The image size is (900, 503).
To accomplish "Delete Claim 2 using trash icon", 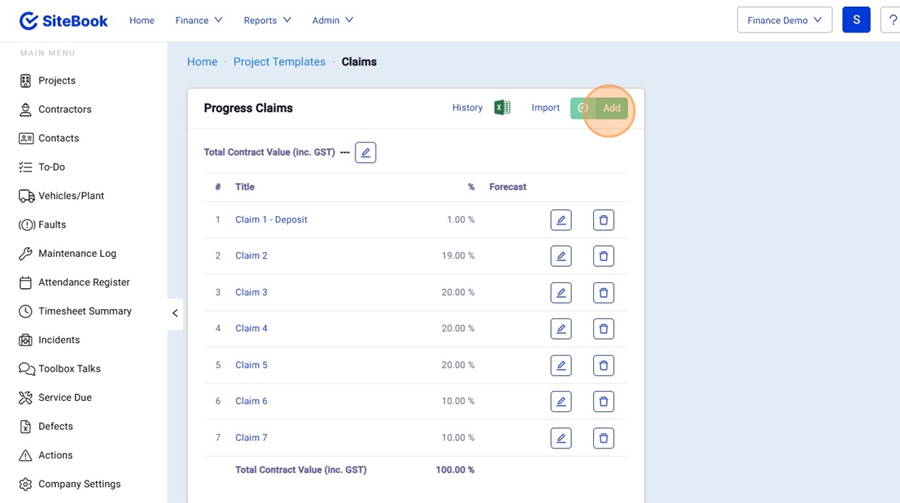I will 603,256.
